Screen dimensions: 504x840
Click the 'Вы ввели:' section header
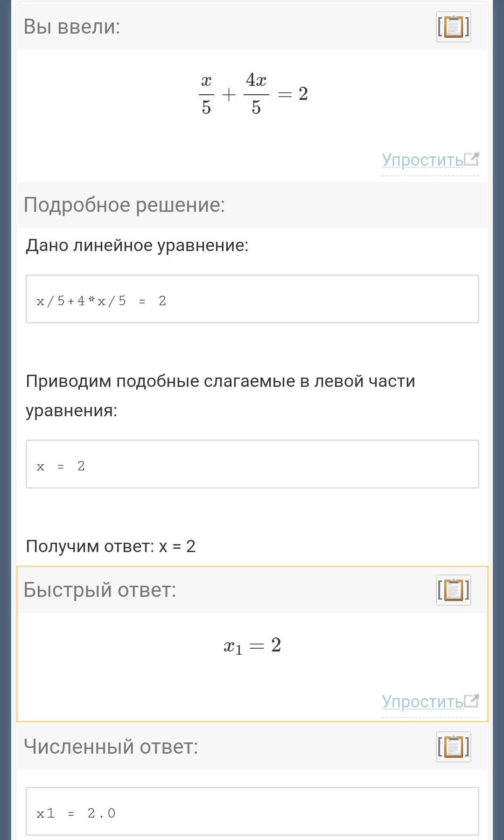pos(72,27)
